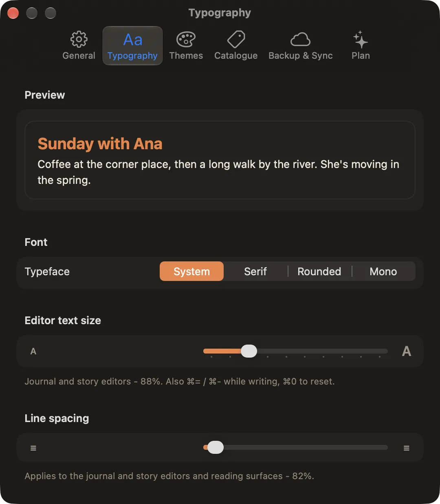Click the Preview section heading
This screenshot has width=440, height=504.
coord(45,95)
